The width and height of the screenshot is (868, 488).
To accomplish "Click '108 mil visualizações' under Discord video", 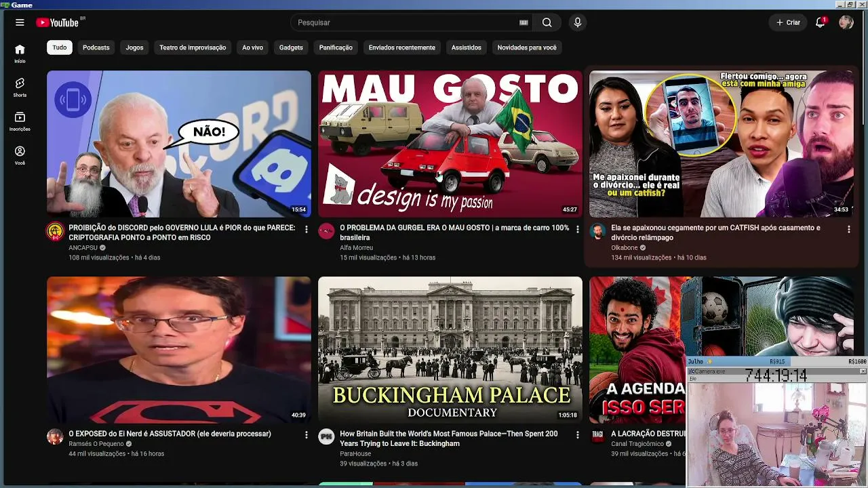I will coord(99,258).
